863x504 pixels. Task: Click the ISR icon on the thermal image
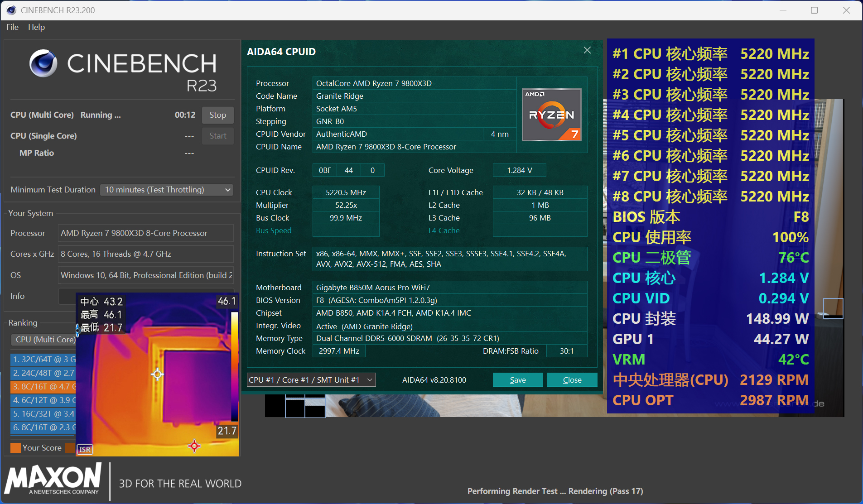click(84, 449)
